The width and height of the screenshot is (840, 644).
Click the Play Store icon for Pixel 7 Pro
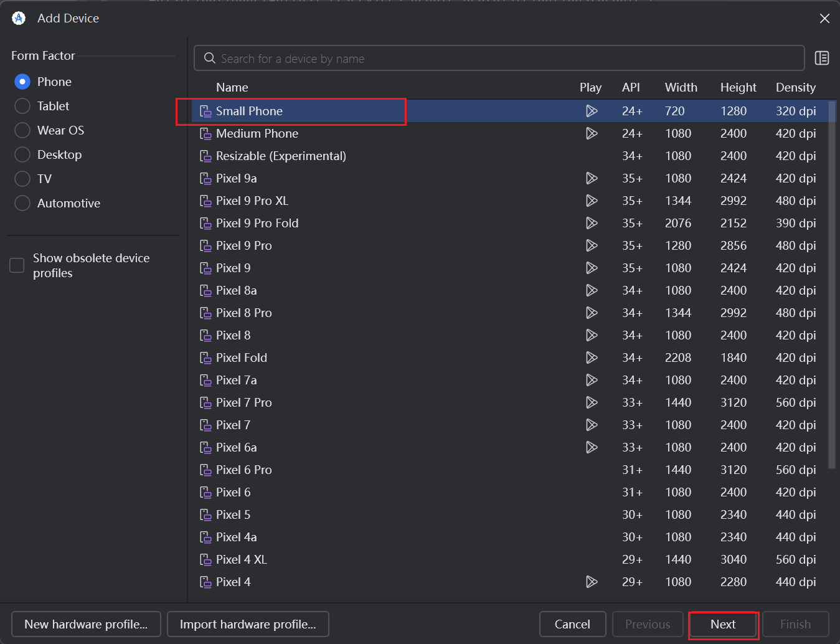(592, 402)
